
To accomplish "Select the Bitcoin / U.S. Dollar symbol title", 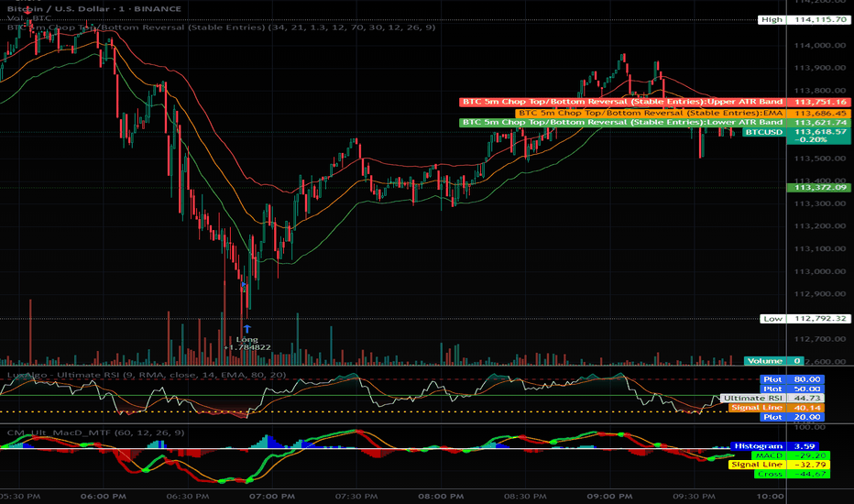I will (94, 9).
